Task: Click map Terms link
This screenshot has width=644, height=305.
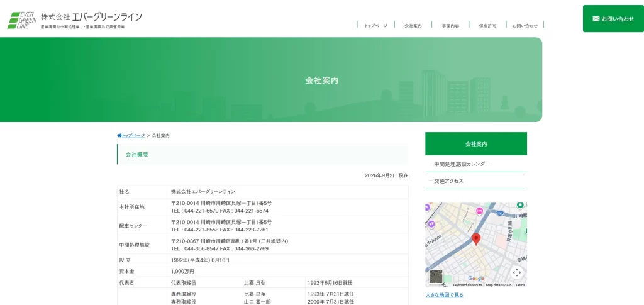Action: pos(520,285)
